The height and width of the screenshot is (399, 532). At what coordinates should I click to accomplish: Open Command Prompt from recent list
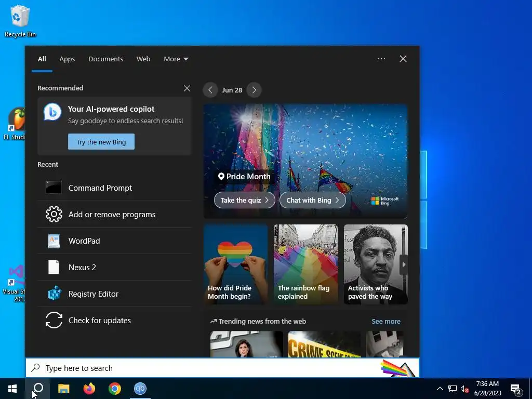coord(114,188)
